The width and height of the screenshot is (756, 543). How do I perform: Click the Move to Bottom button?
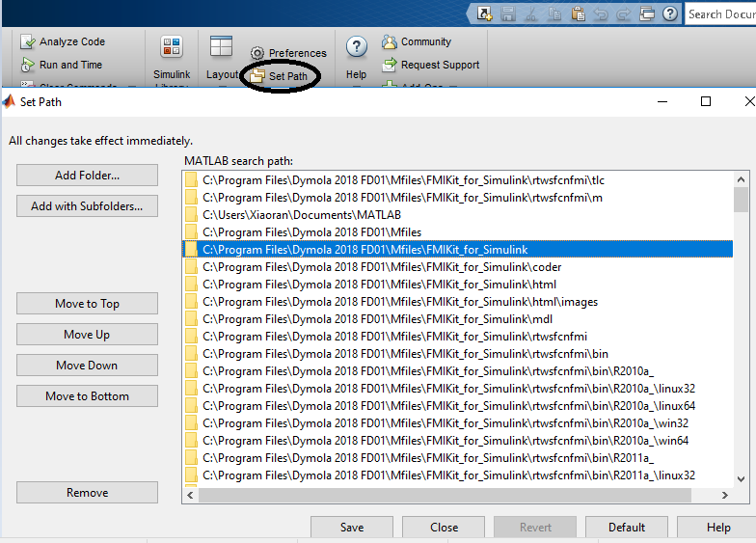click(x=87, y=396)
